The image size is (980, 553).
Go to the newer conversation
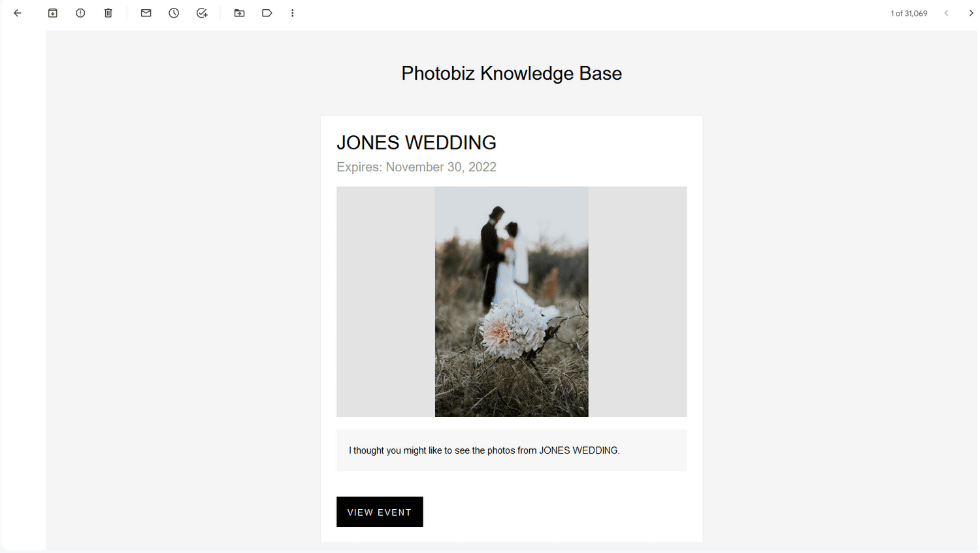coord(946,12)
